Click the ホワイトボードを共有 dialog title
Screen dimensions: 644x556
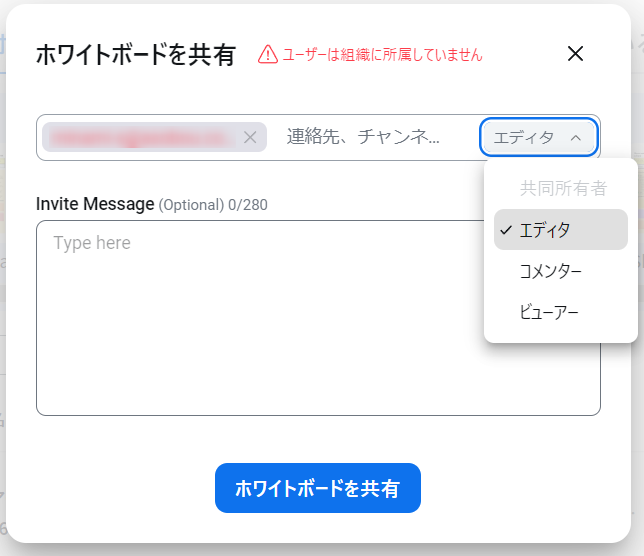coord(136,55)
